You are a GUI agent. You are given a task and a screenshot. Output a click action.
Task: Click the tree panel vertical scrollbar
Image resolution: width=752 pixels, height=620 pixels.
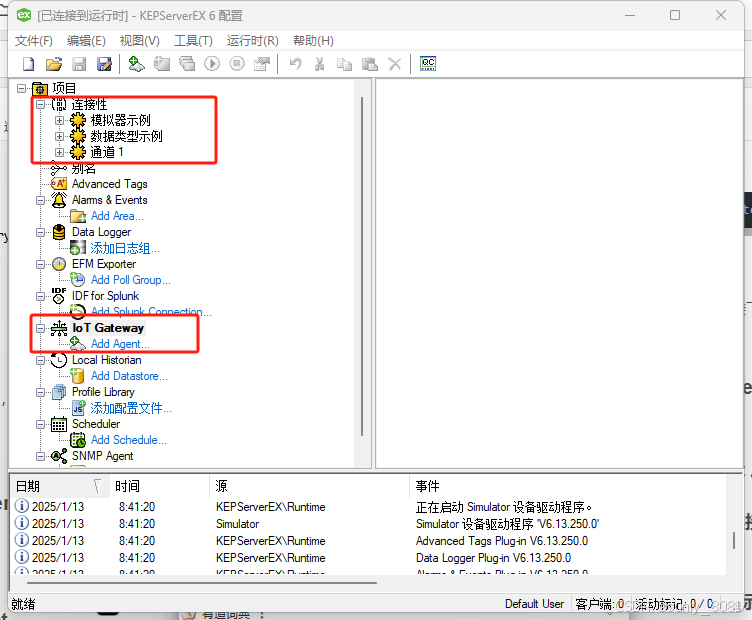(362, 266)
